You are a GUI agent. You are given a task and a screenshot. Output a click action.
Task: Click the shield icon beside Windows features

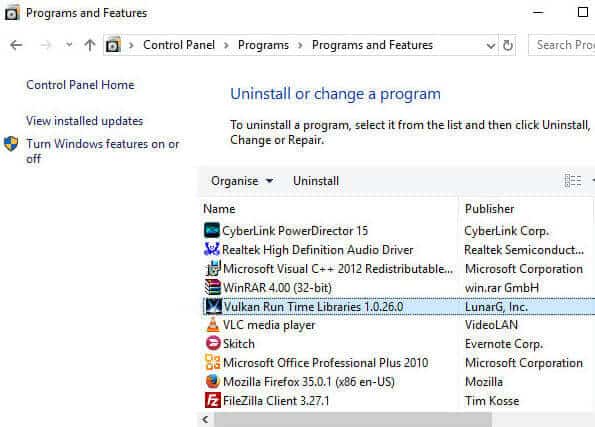[x=11, y=144]
